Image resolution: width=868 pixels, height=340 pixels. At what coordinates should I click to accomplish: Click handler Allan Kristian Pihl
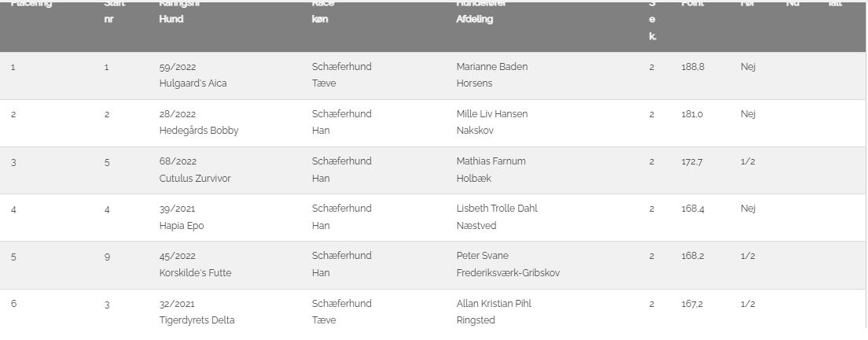coord(494,304)
